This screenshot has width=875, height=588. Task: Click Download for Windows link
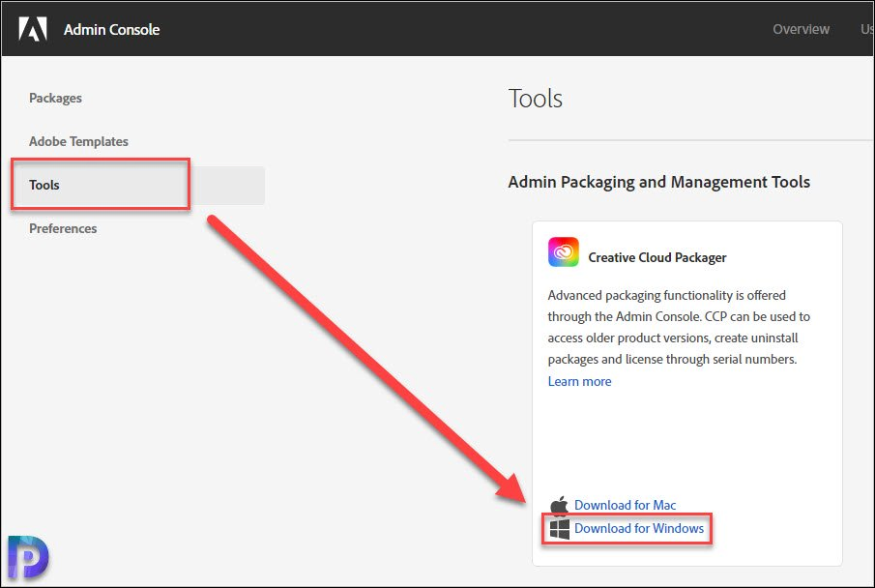639,528
